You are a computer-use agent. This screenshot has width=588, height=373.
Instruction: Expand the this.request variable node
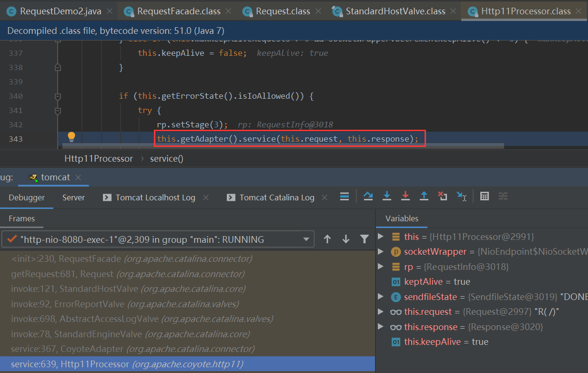[380, 312]
